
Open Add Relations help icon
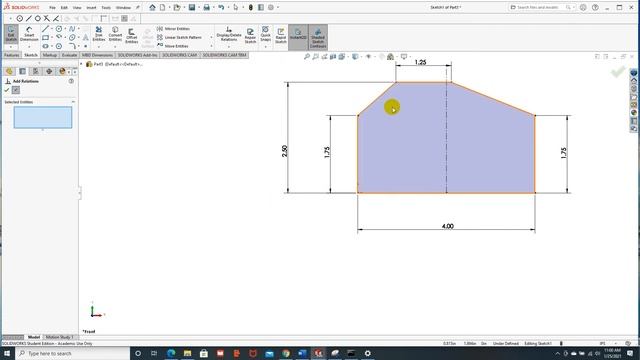coord(71,81)
